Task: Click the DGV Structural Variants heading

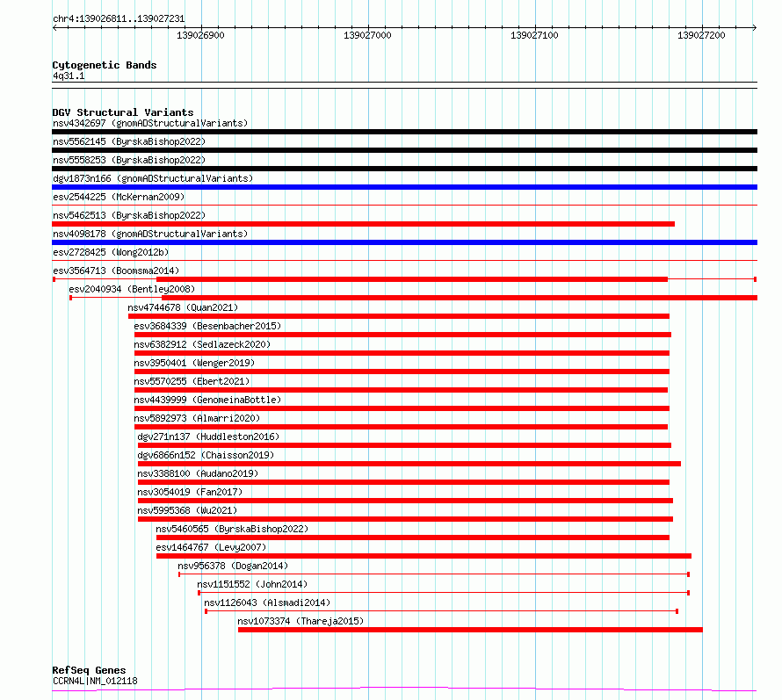Action: click(x=123, y=112)
